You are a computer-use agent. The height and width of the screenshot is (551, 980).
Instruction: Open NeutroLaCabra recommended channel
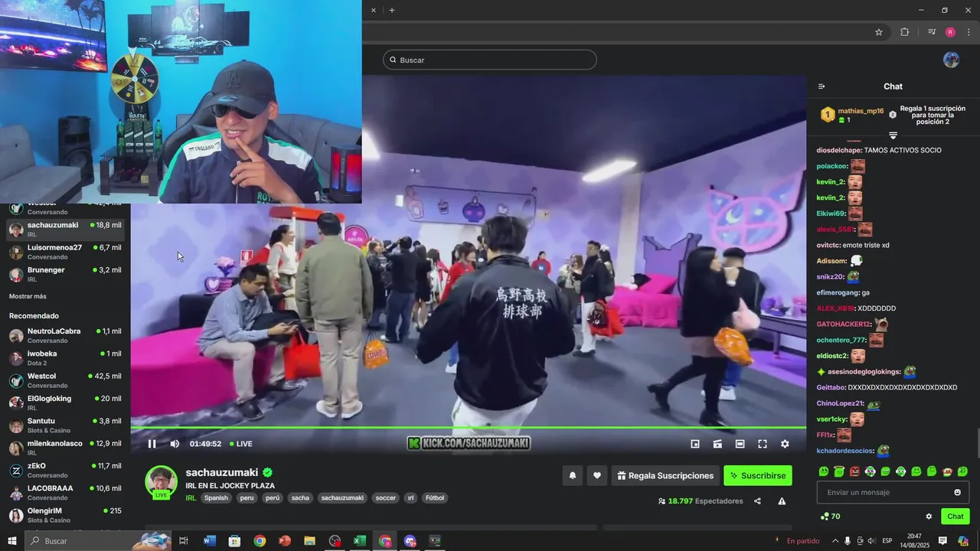click(x=65, y=335)
